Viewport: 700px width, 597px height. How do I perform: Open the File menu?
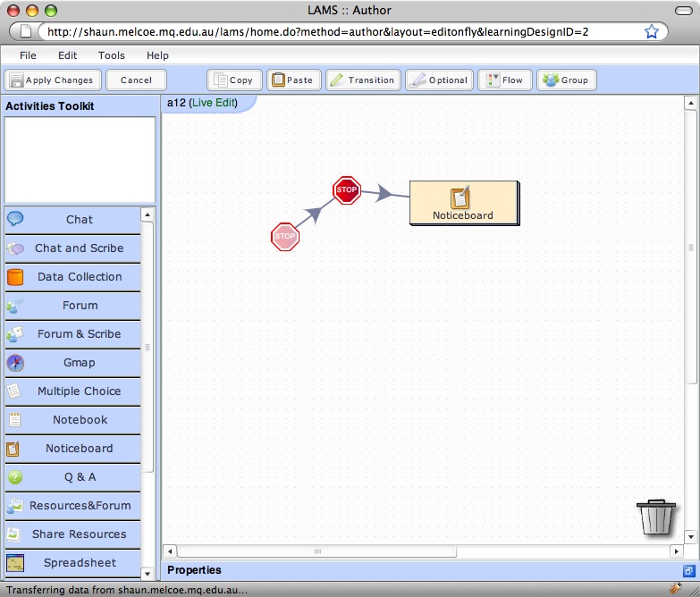tap(28, 55)
